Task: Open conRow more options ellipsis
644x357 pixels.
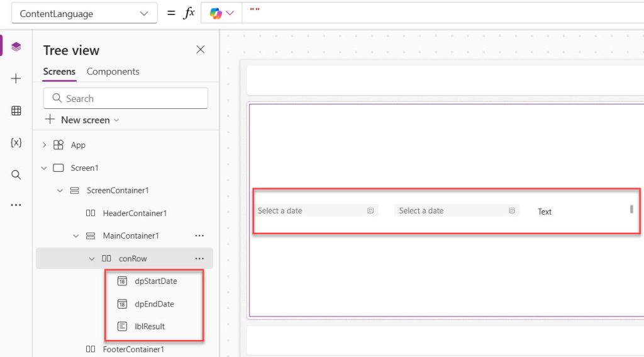Action: 199,259
